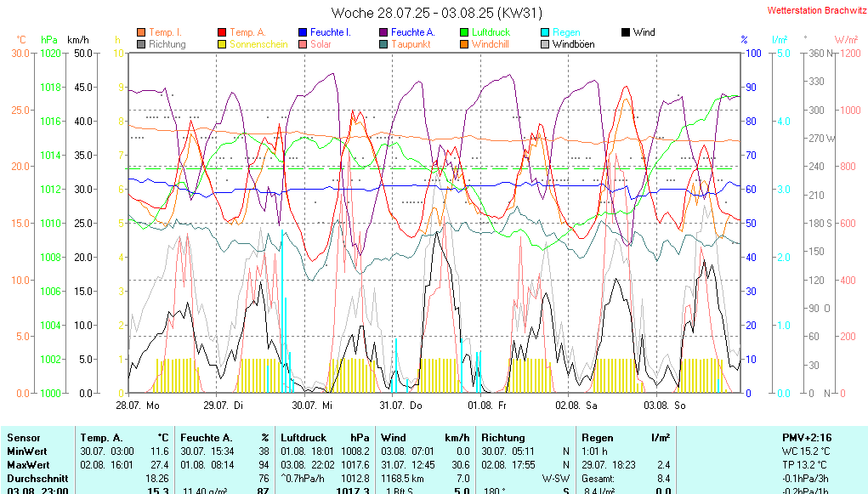Click the Wetterstation Brachwitz link

pyautogui.click(x=816, y=10)
